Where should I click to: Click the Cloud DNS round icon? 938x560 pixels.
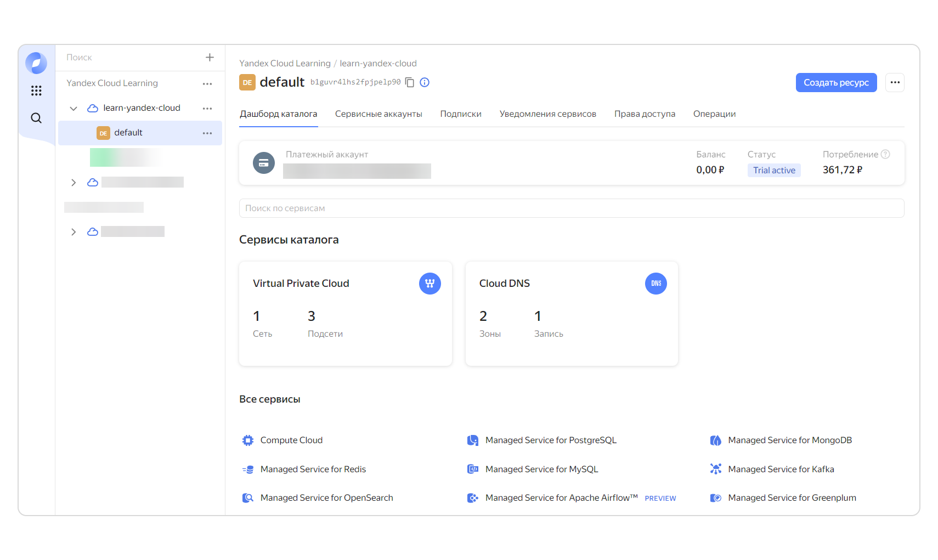tap(656, 284)
